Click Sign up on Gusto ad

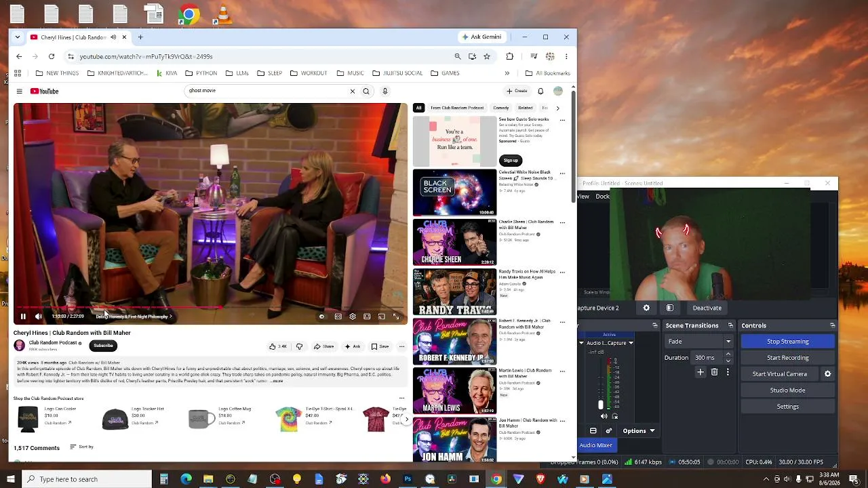511,160
